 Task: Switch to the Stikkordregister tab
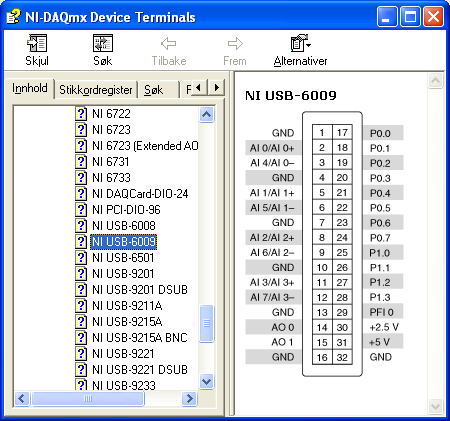point(96,90)
